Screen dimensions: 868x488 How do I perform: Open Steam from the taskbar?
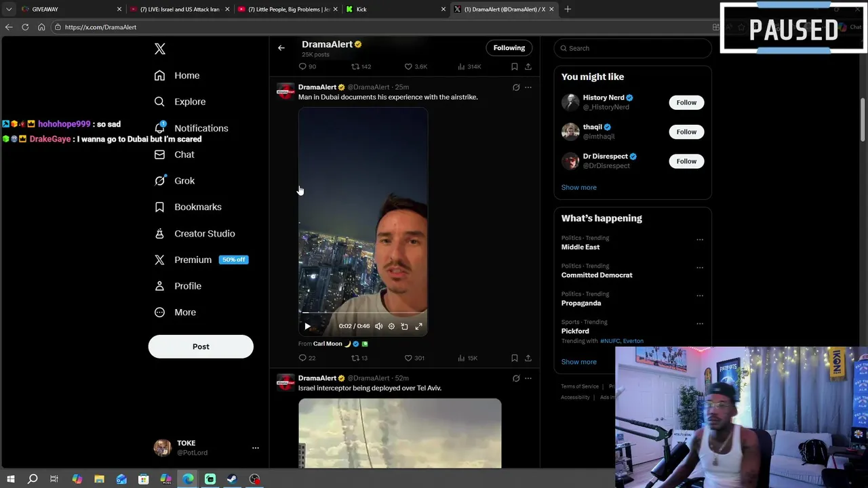coord(232,479)
